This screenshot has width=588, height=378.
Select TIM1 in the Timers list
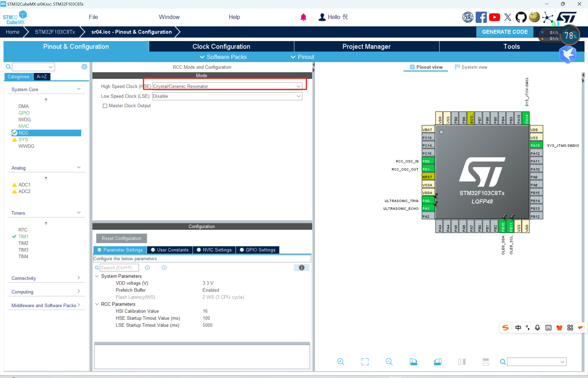23,236
